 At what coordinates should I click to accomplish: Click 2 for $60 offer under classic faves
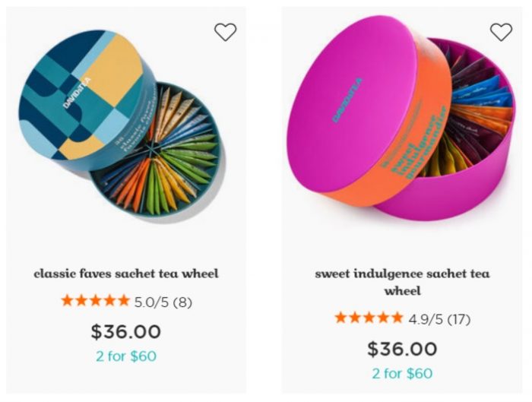126,356
